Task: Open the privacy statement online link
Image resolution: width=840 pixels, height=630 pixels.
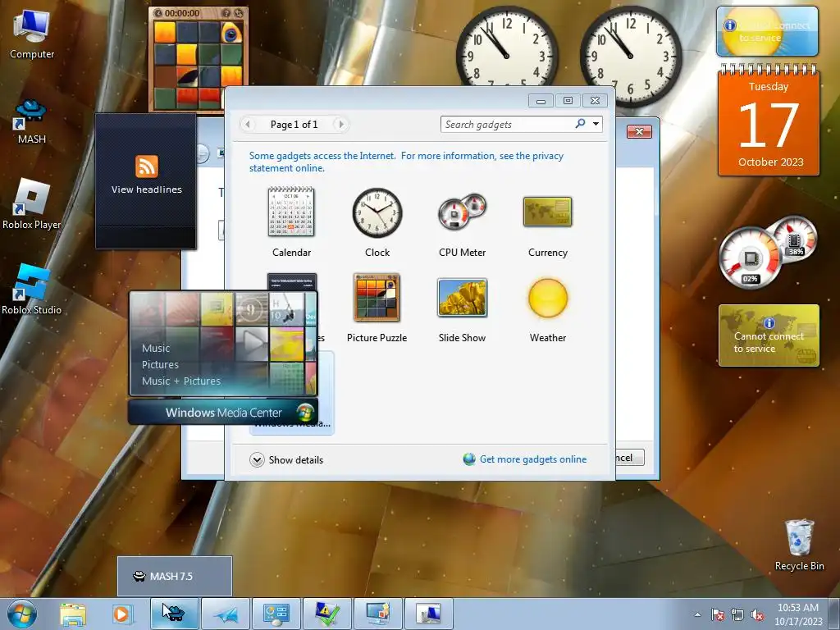Action: tap(406, 162)
